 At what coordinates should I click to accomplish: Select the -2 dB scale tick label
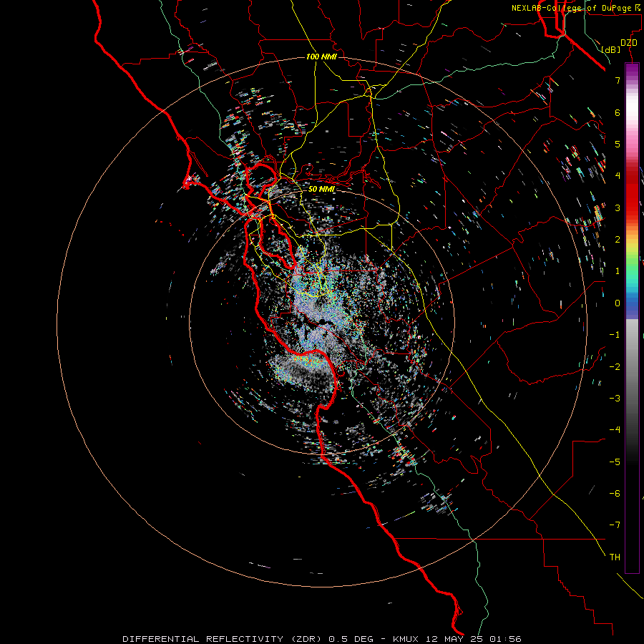click(x=615, y=367)
